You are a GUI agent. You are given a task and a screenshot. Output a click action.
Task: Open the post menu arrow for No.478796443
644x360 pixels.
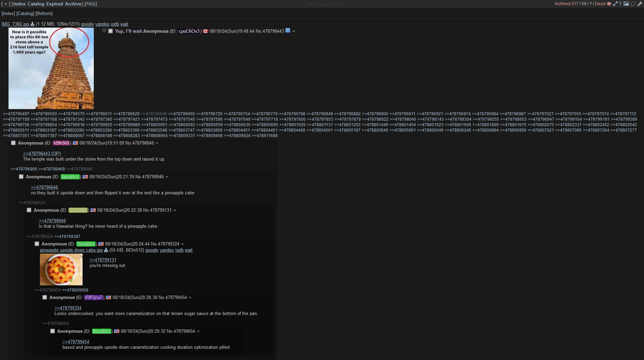click(294, 31)
